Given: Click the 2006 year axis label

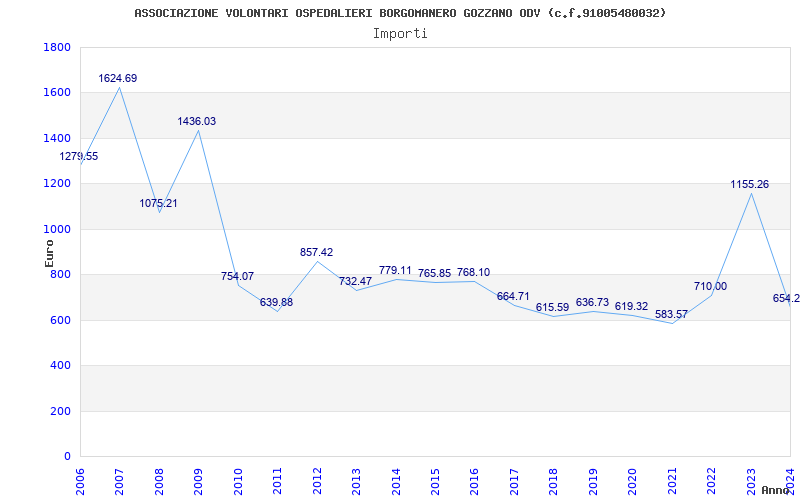Looking at the screenshot, I should click(80, 479).
